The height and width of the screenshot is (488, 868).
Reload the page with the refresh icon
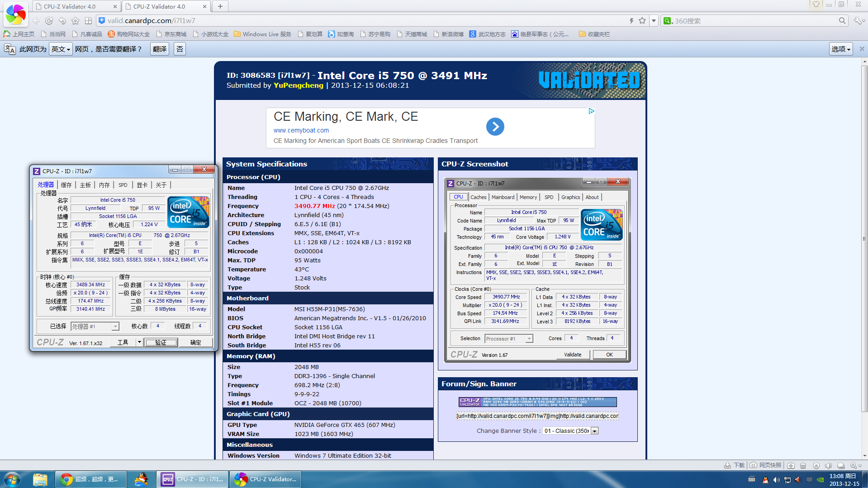(x=49, y=21)
